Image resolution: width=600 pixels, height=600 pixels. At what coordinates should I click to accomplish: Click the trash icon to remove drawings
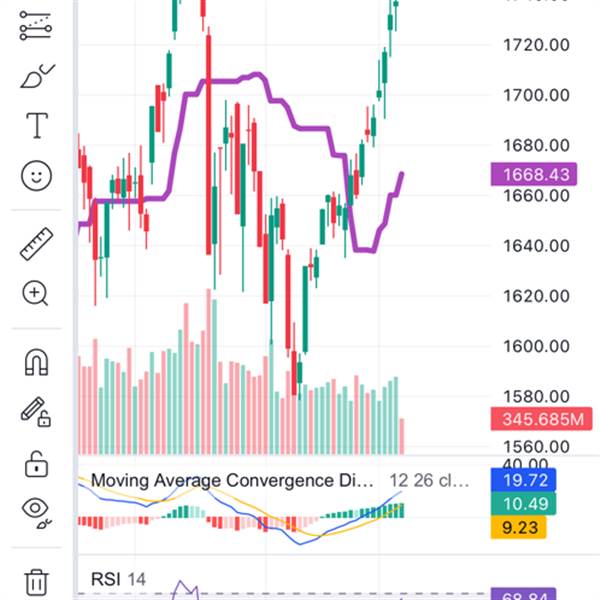pos(36,581)
